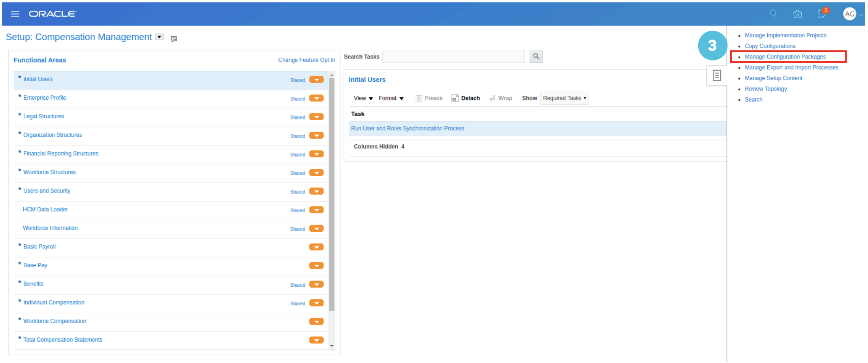This screenshot has height=363, width=868.
Task: Click the icon right of the setup title dropdown
Action: 174,38
